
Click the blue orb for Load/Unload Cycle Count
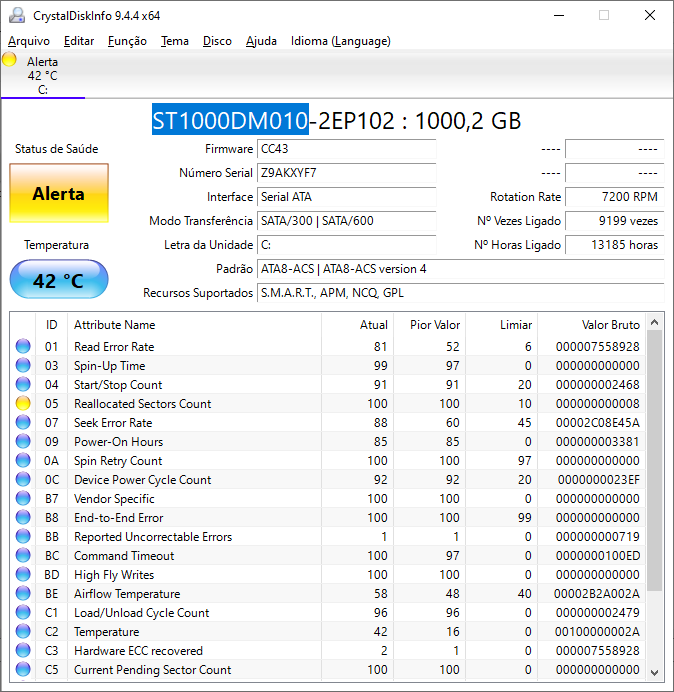point(23,612)
